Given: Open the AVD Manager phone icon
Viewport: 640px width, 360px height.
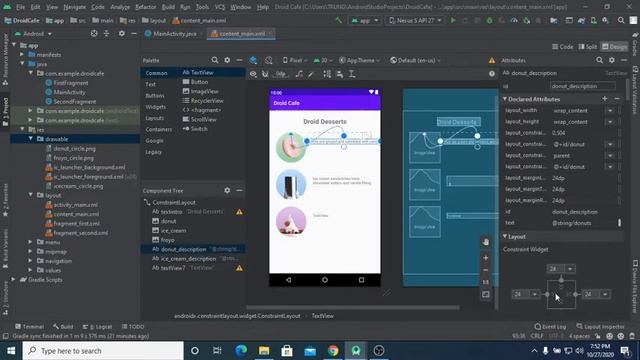Looking at the screenshot, I should click(x=593, y=20).
